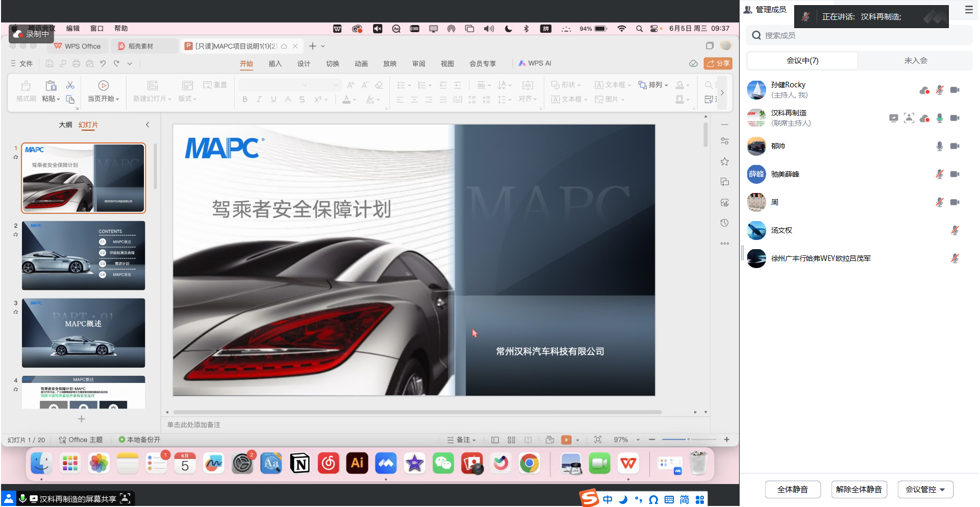Collapse the slide thumbnail panel chevron
This screenshot has height=507, width=980.
click(148, 125)
